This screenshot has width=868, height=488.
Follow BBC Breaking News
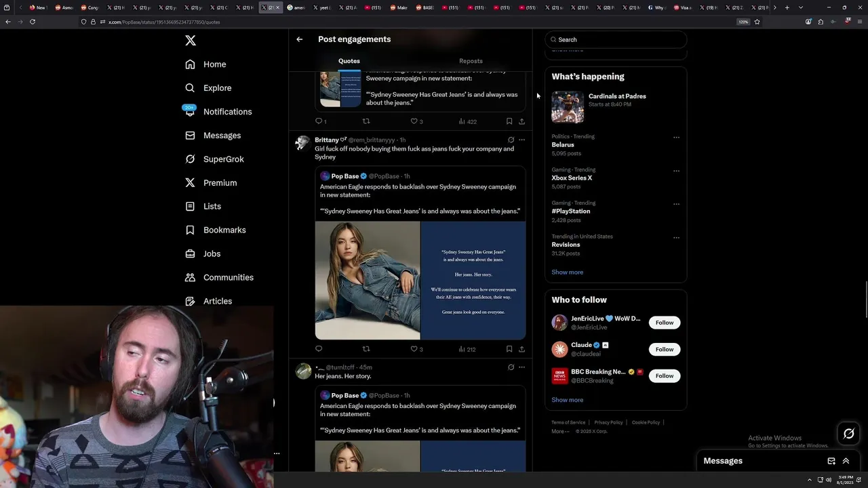665,376
